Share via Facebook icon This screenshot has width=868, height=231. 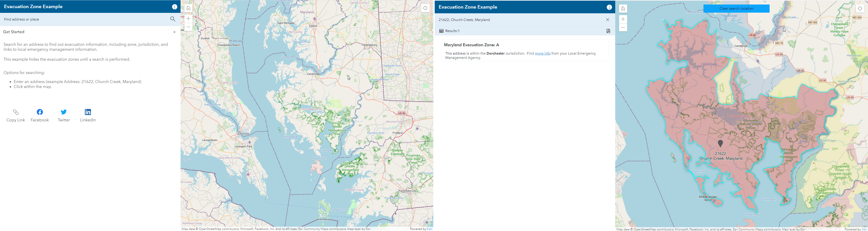(x=40, y=112)
